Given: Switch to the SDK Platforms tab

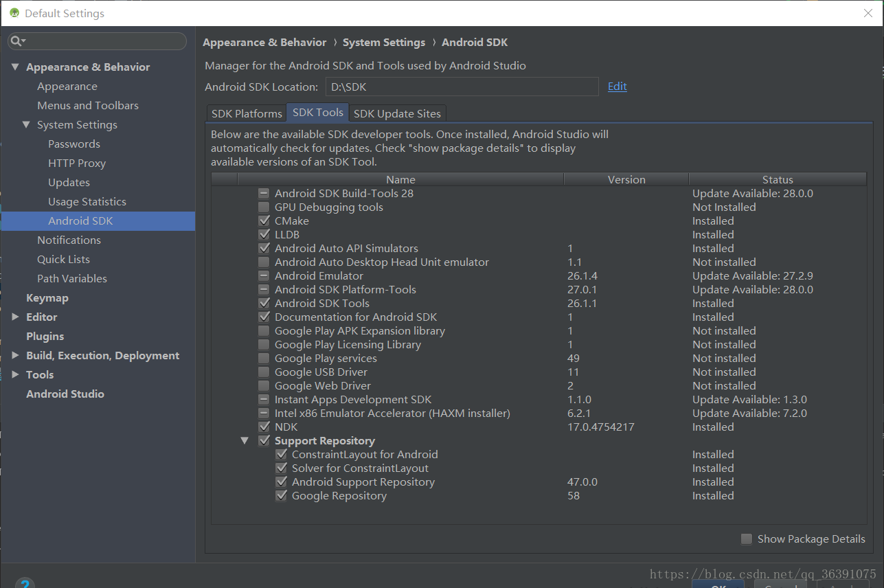Looking at the screenshot, I should coord(247,113).
